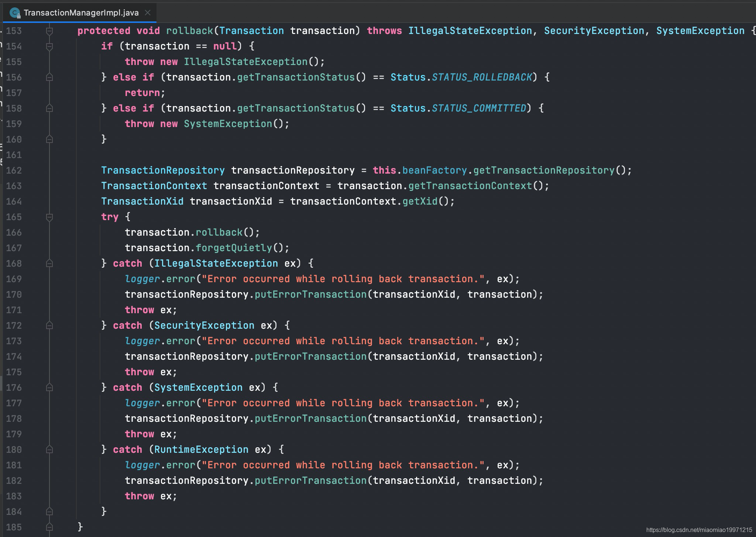Viewport: 756px width, 537px height.
Task: Click SystemException in the line 176 catch
Action: [198, 387]
